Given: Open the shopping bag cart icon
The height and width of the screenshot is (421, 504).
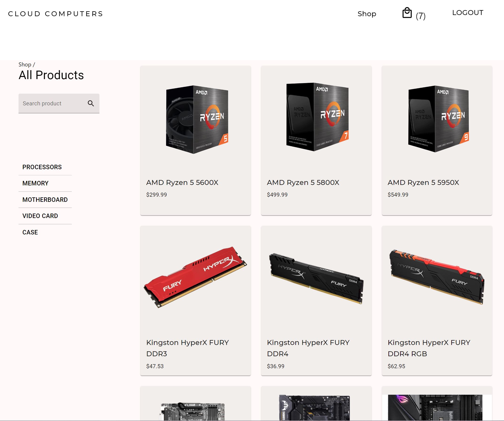Looking at the screenshot, I should (407, 13).
